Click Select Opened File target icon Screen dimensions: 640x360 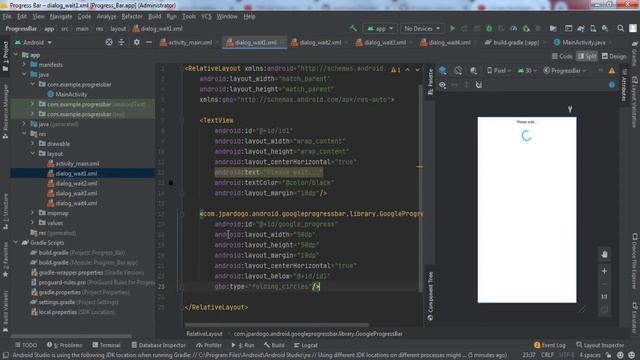coord(109,42)
